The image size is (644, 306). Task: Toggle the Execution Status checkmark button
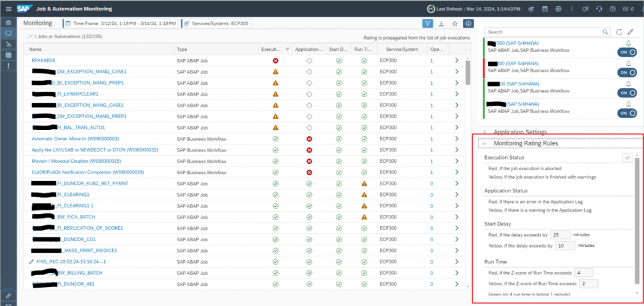tap(627, 158)
